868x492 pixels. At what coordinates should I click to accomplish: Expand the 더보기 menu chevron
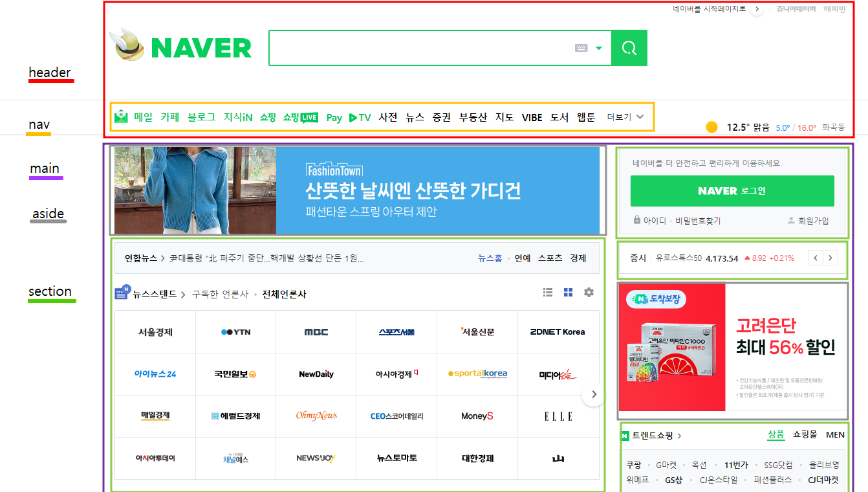(x=640, y=117)
